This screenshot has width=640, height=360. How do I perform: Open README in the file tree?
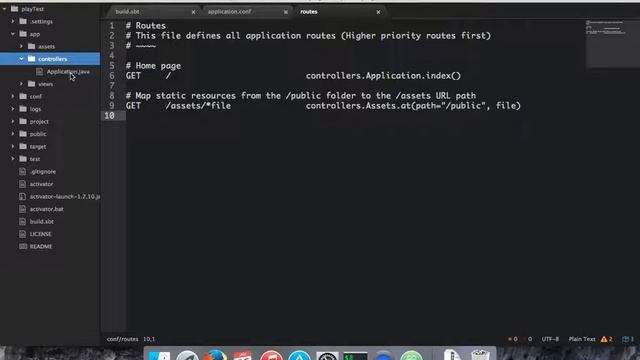[x=41, y=246]
